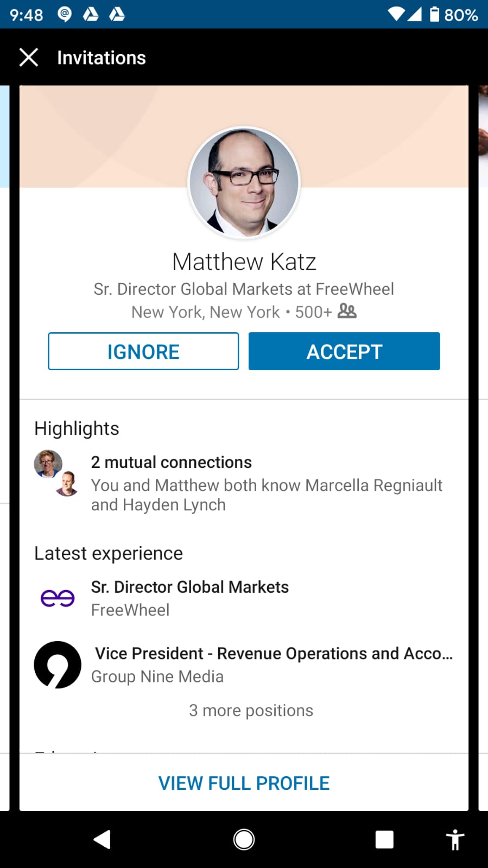Tap the FreeWheel company logo

coord(58,598)
